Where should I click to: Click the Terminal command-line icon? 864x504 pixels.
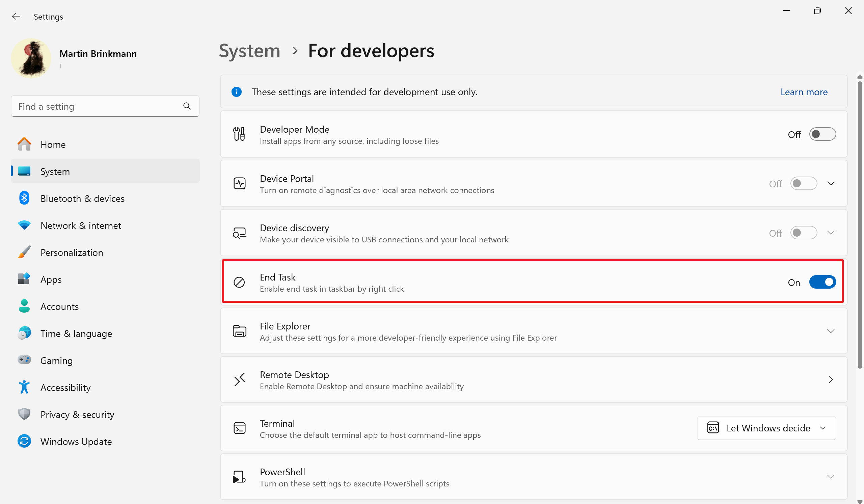(x=240, y=428)
